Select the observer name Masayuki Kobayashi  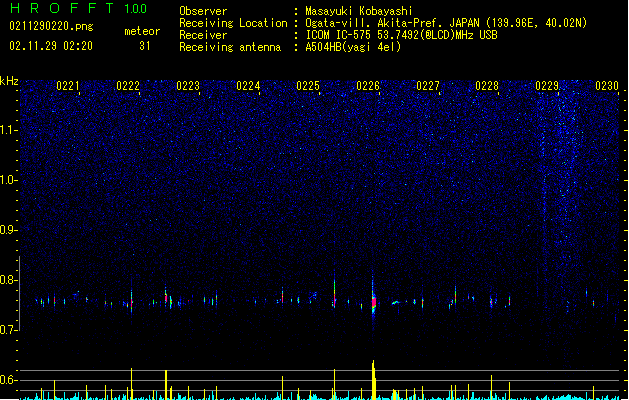click(359, 11)
